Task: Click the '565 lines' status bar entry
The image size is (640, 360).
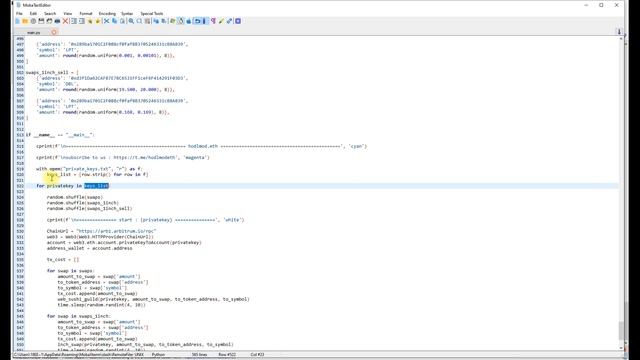Action: click(x=200, y=355)
